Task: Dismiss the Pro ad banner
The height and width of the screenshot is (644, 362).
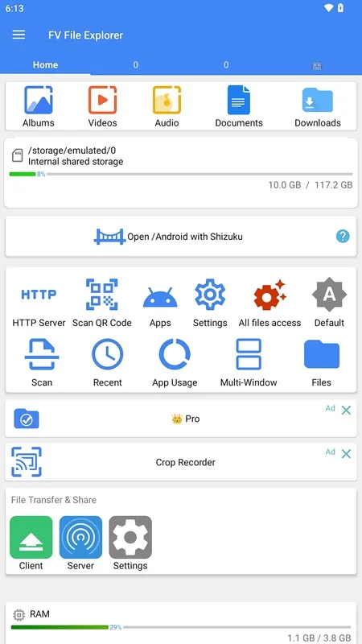Action: pyautogui.click(x=347, y=410)
